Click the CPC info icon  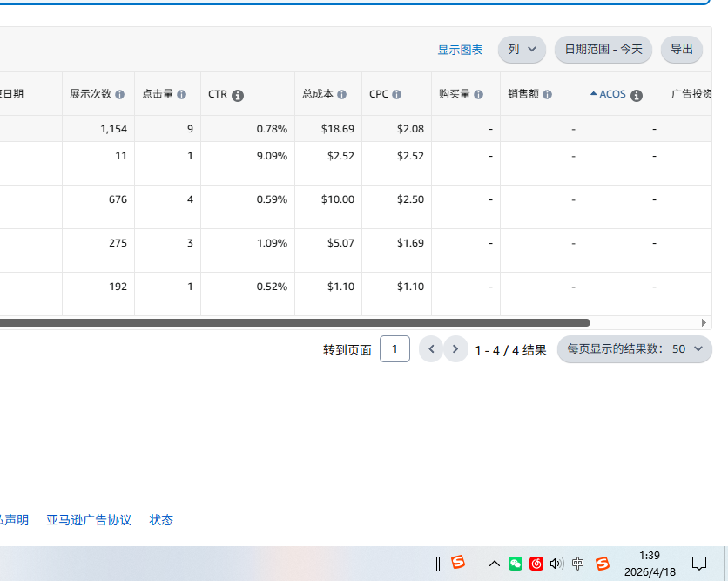396,95
